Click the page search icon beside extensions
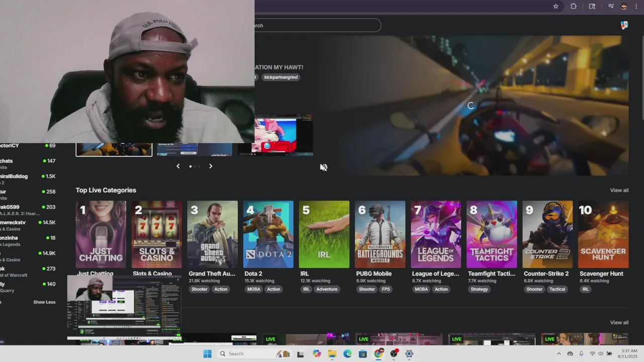The width and height of the screenshot is (644, 362). 592,7
